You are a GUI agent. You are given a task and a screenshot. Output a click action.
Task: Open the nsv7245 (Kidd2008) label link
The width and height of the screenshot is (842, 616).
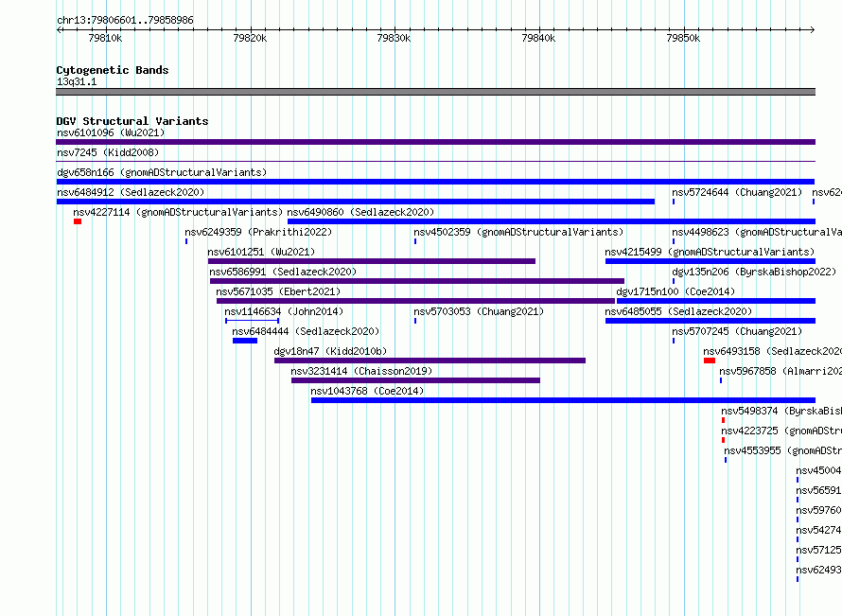coord(108,152)
